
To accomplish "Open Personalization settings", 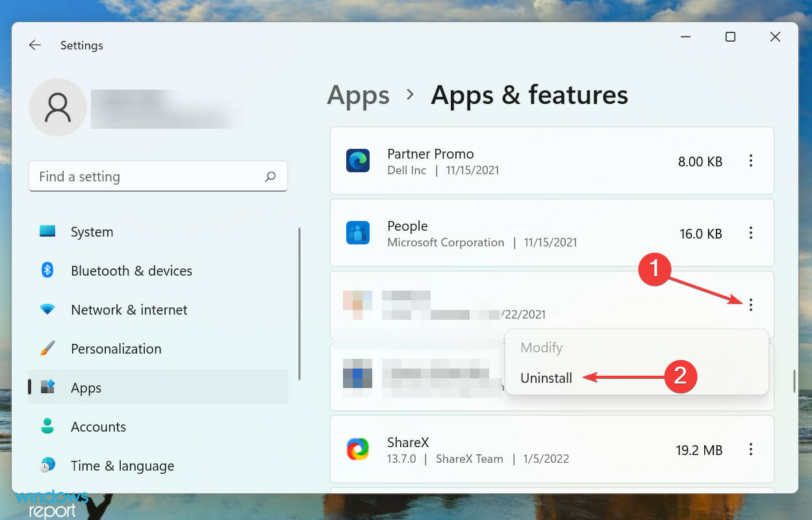I will (158, 348).
